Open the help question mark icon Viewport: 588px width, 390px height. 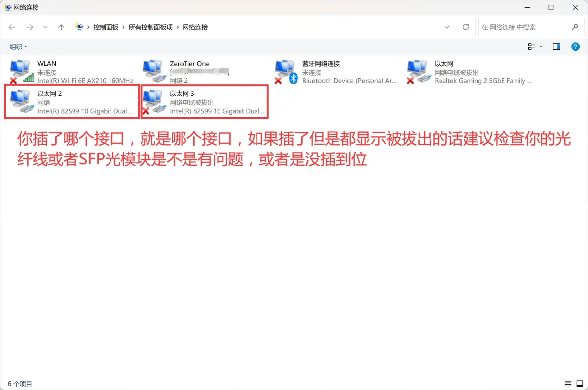(x=575, y=46)
